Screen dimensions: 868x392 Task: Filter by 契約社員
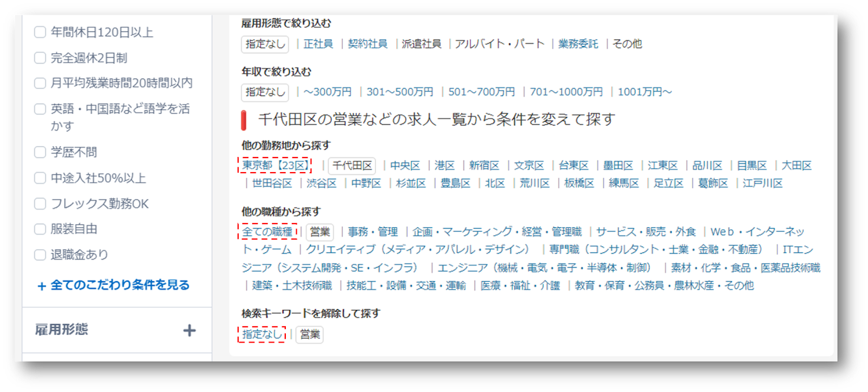click(367, 44)
